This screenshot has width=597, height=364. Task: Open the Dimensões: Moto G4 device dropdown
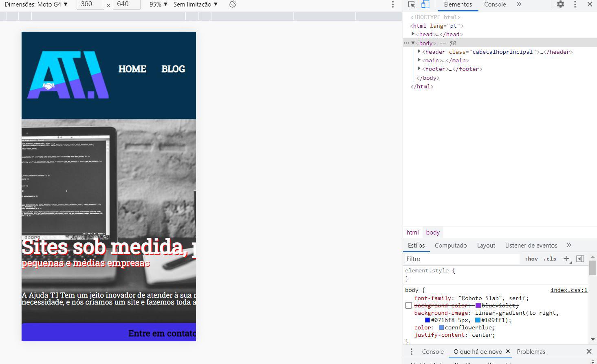36,4
